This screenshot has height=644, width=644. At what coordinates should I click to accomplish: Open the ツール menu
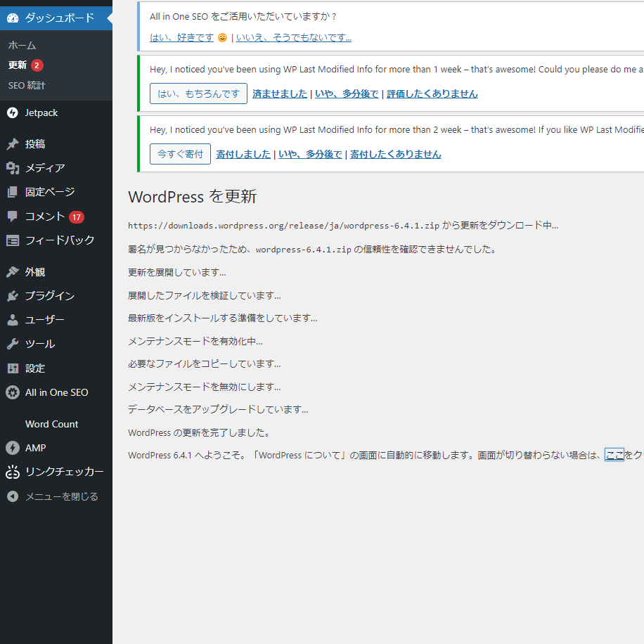point(56,344)
